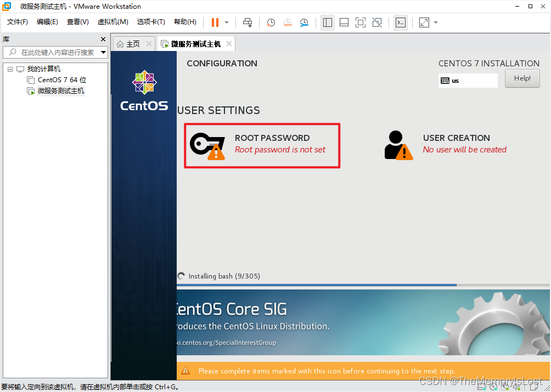Open the 虚拟机(M) menu

tap(113, 22)
